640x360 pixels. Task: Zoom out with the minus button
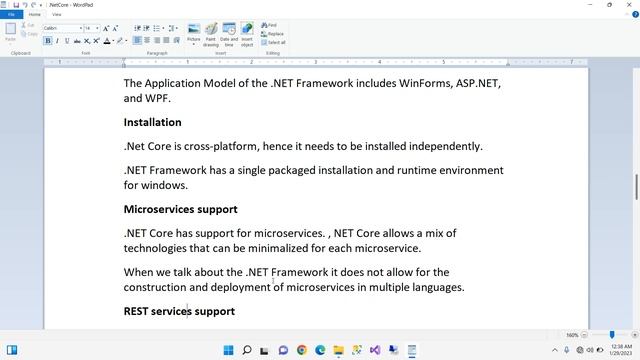tap(584, 335)
